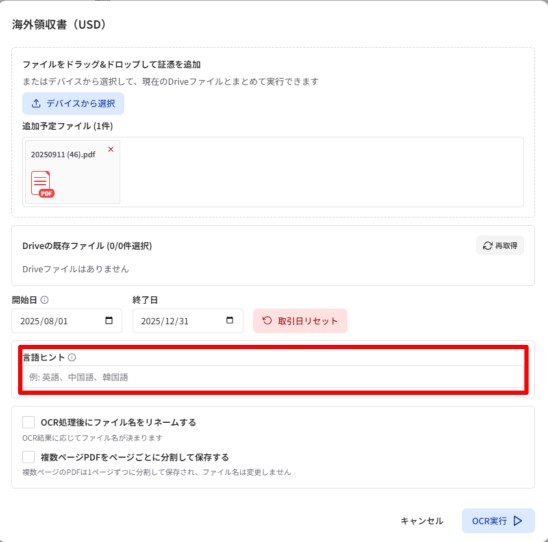Remove the 20250911 (46).pdf file with red X

111,149
